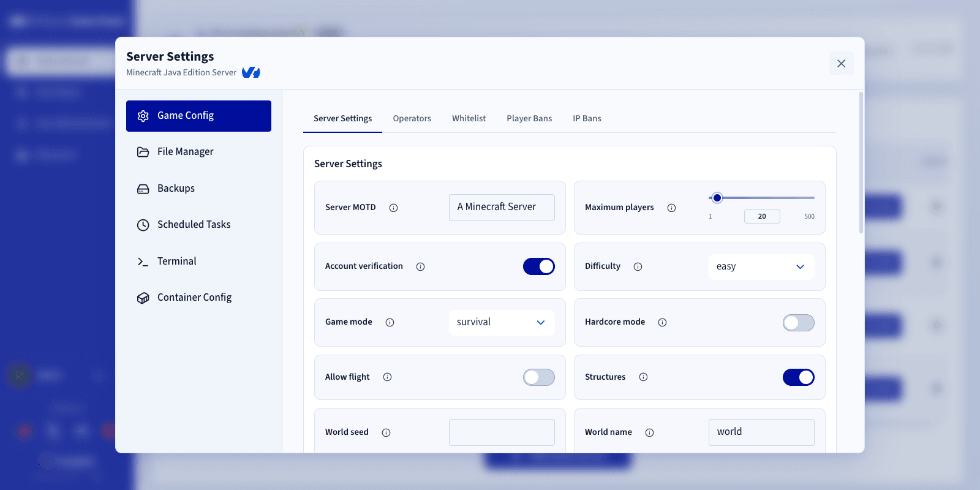The width and height of the screenshot is (980, 490).
Task: Click the World name field containing world
Action: coord(761,432)
